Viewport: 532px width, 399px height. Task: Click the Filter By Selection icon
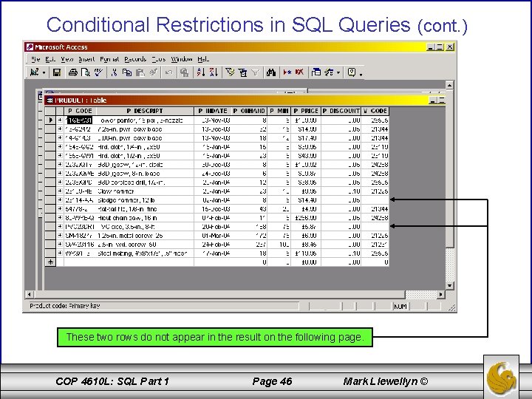click(230, 72)
